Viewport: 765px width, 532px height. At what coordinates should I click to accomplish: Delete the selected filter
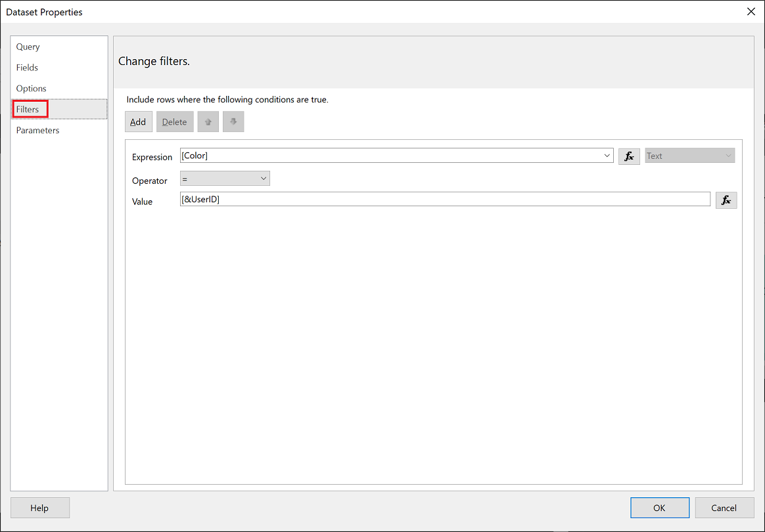pyautogui.click(x=174, y=122)
